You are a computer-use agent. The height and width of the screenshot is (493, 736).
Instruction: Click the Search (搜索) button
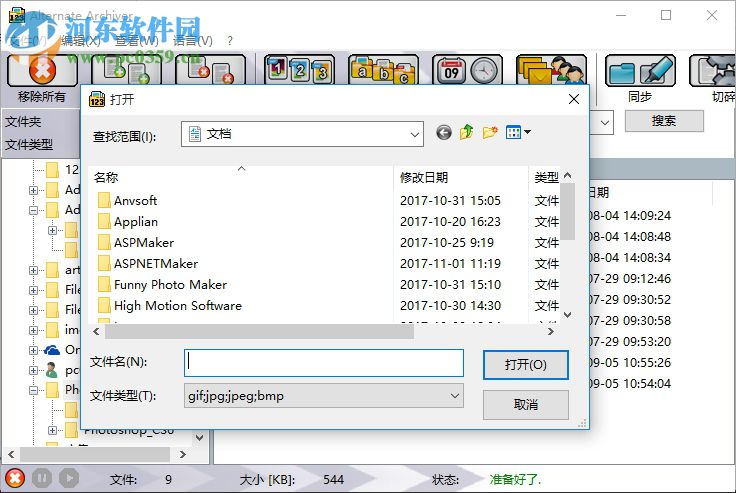pos(664,121)
